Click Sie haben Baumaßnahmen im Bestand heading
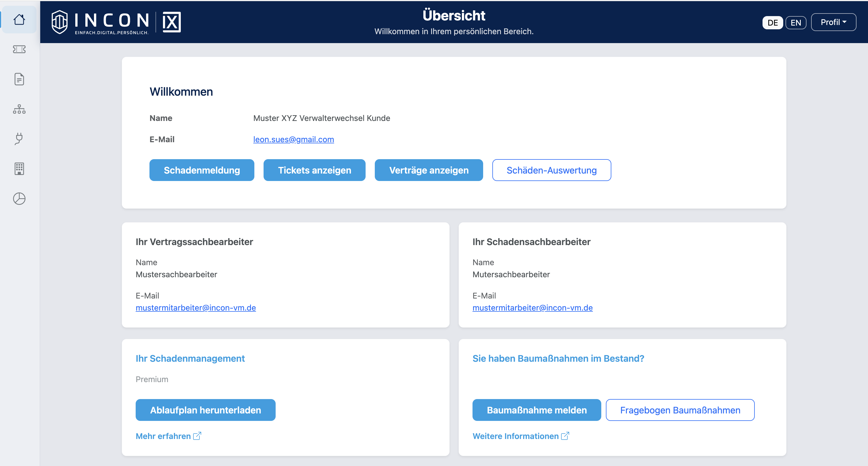The width and height of the screenshot is (868, 466). (x=558, y=359)
